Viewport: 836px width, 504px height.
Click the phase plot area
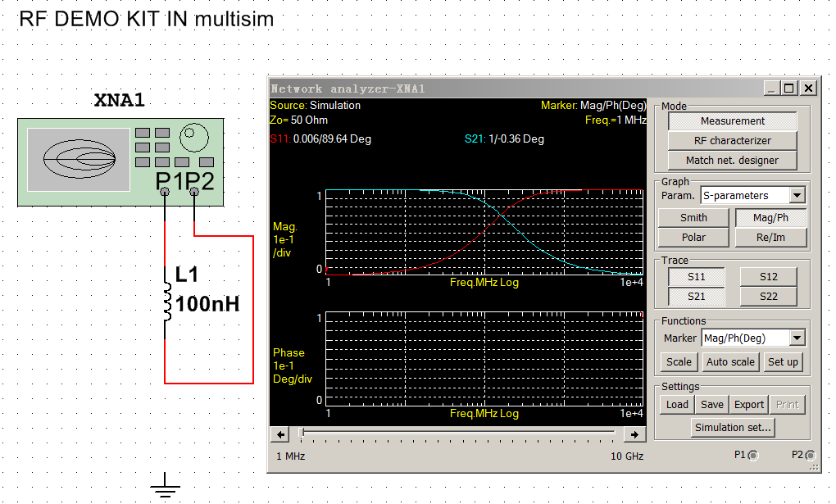[x=484, y=358]
